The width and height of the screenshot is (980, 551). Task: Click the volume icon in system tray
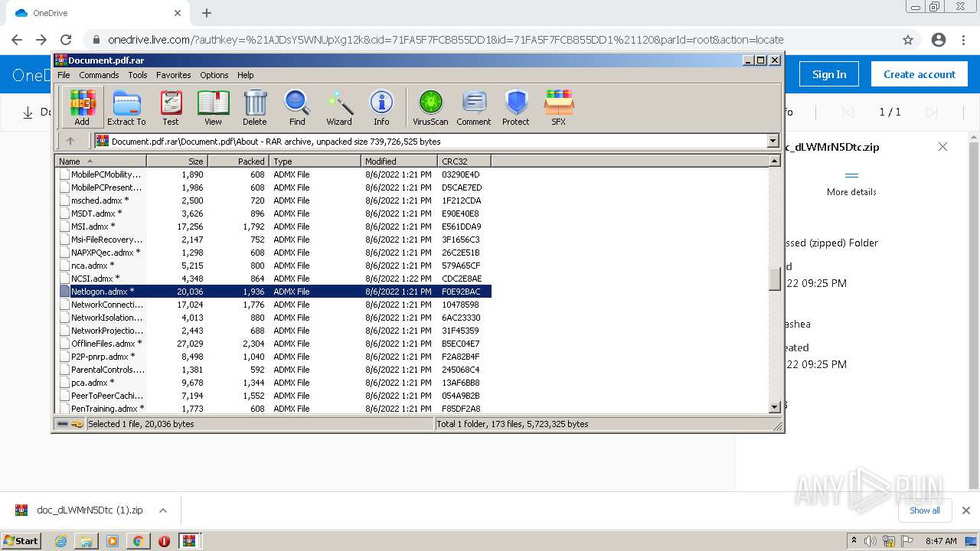[871, 541]
